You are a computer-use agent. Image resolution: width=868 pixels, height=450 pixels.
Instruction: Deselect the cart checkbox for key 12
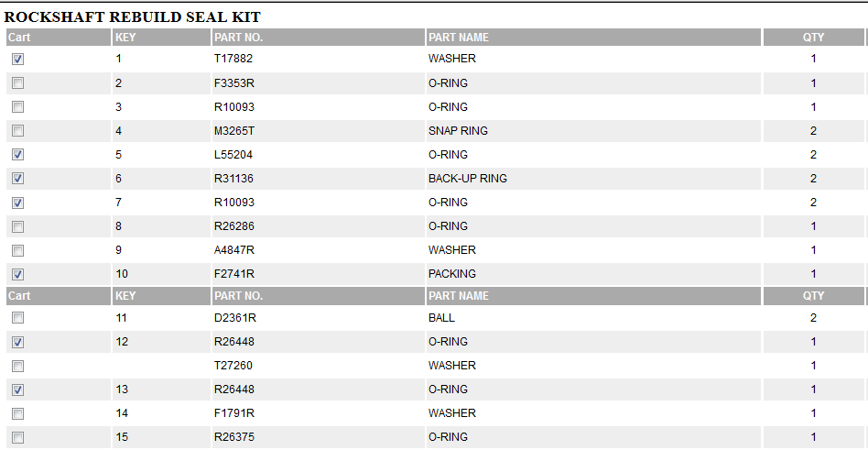point(18,342)
